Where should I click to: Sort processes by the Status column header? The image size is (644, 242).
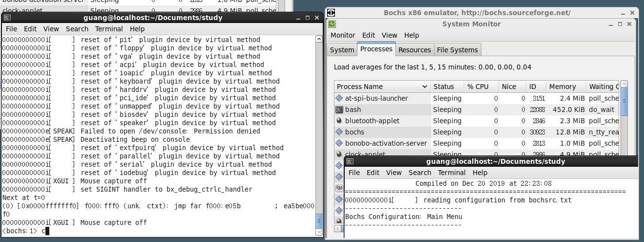point(447,87)
